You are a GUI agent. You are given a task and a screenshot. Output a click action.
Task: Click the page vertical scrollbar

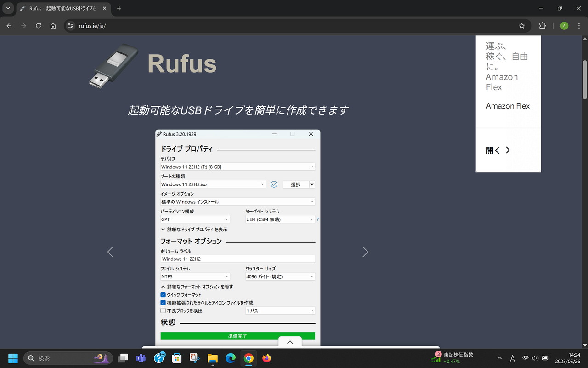click(585, 79)
